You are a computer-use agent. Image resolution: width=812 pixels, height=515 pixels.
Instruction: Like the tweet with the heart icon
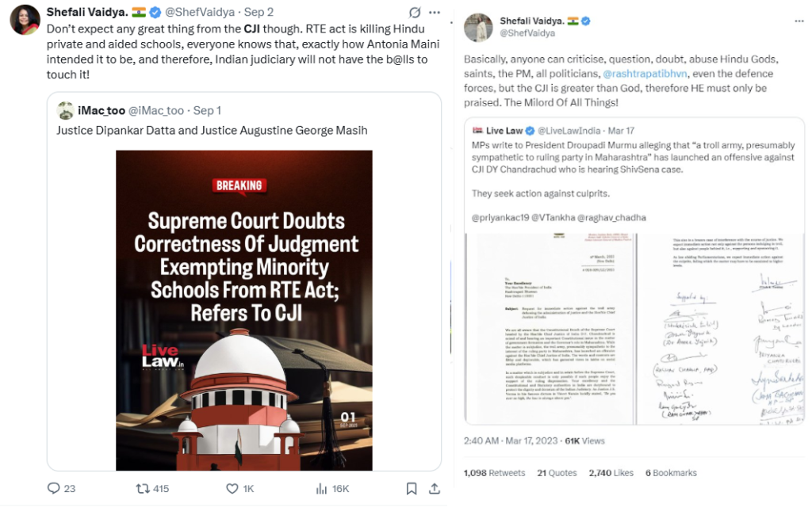point(232,488)
